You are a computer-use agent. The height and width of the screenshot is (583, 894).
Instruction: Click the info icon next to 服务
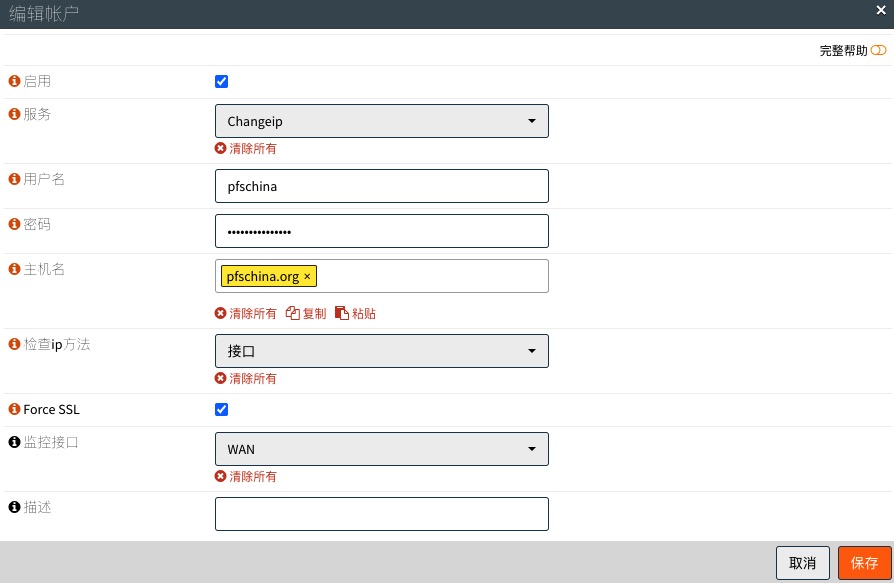(14, 115)
